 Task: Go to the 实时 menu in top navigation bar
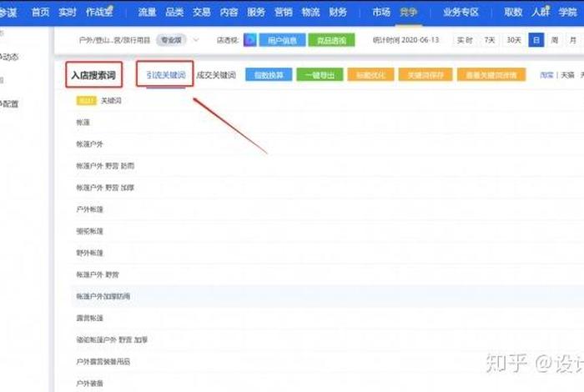(x=68, y=13)
